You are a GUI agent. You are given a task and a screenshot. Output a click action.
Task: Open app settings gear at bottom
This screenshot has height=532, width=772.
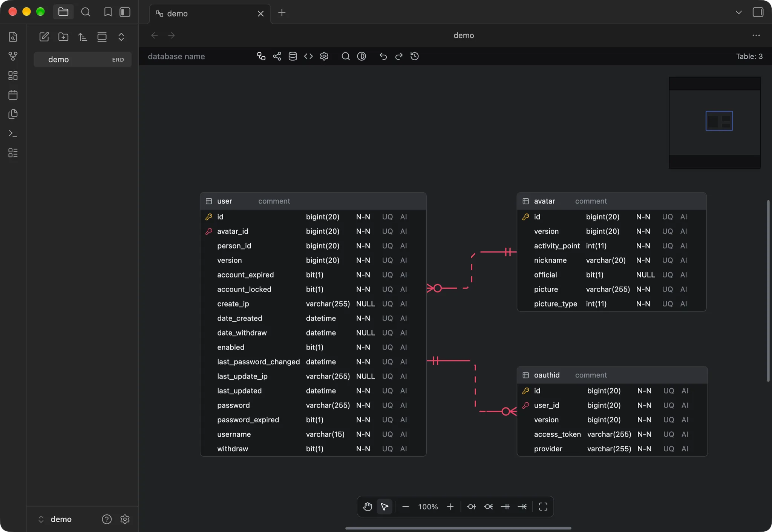[125, 519]
